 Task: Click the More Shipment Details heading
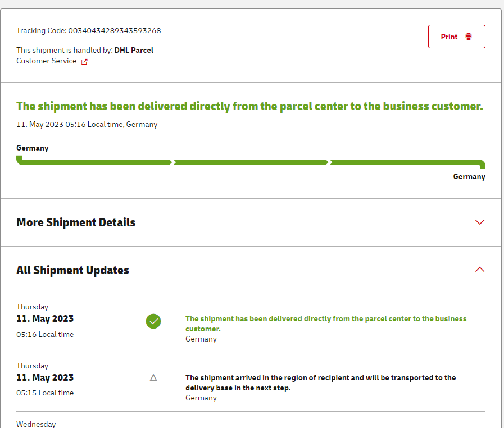(x=76, y=222)
